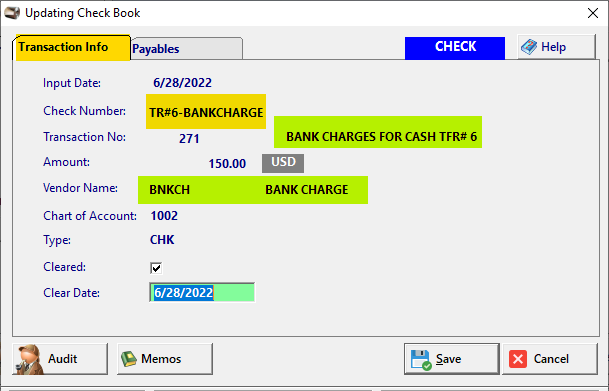This screenshot has width=609, height=391.
Task: Click the 150.00 amount value
Action: pyautogui.click(x=227, y=163)
